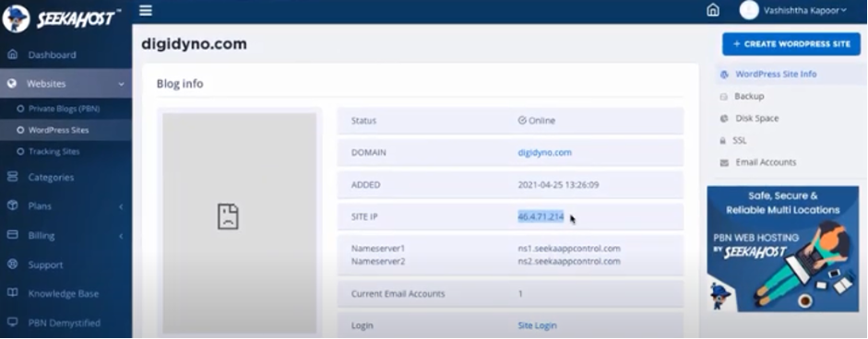
Task: Click the Backup drive icon
Action: (x=723, y=97)
